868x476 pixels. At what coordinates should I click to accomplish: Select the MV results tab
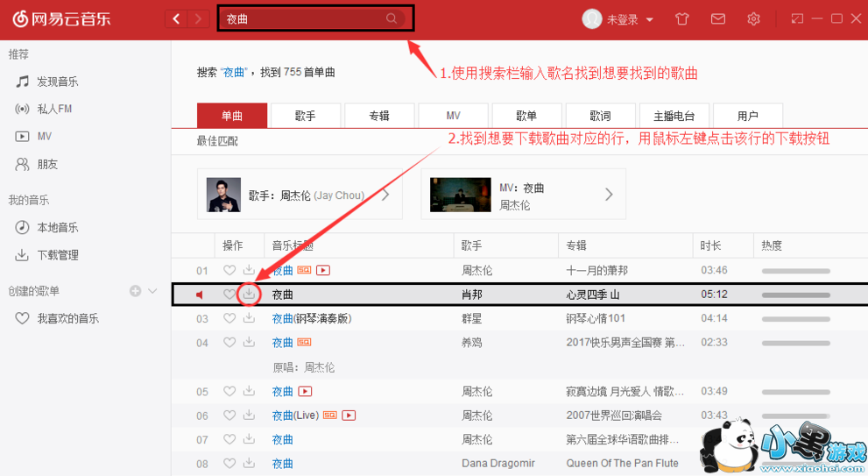pyautogui.click(x=453, y=115)
